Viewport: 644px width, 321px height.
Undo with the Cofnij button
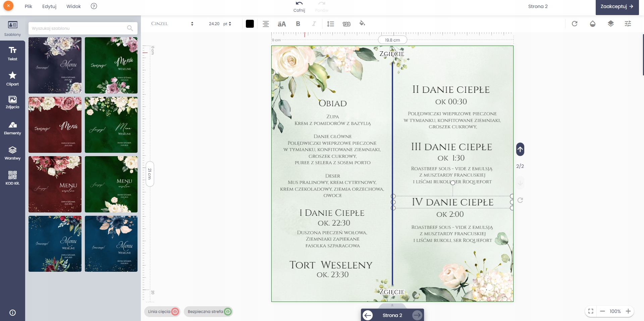pyautogui.click(x=299, y=6)
